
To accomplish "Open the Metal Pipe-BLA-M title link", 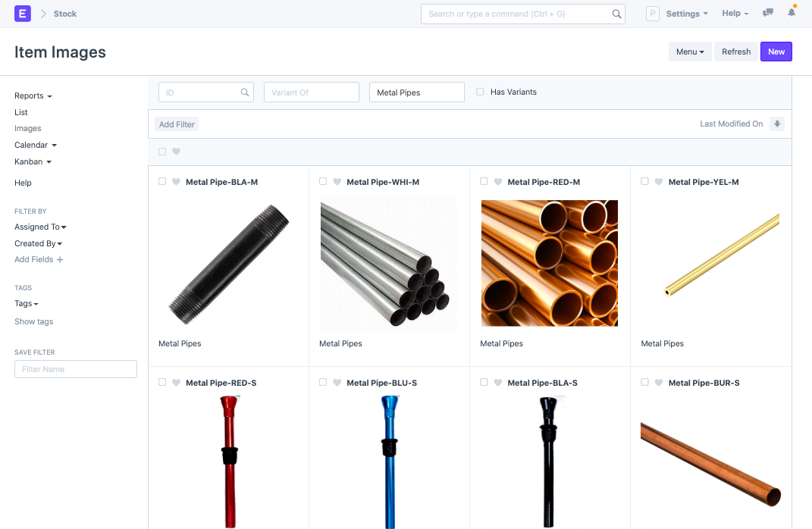I will point(221,182).
